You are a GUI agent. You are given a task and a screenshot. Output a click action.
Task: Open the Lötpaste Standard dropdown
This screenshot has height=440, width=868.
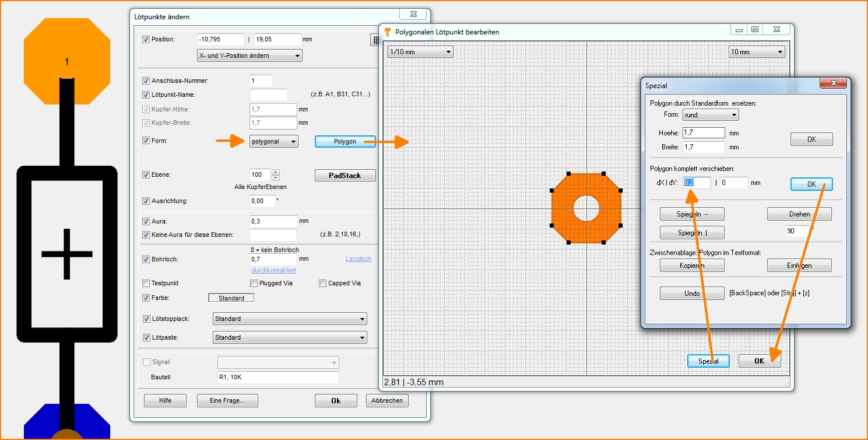[290, 338]
